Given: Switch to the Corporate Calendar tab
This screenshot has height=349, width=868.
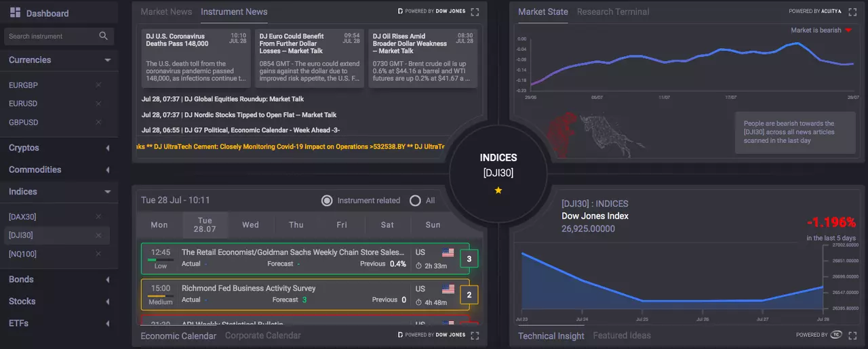Looking at the screenshot, I should 263,335.
